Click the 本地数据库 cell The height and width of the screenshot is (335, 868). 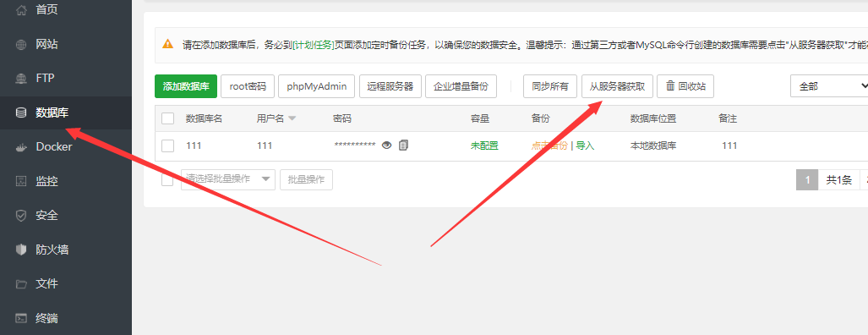click(x=653, y=146)
